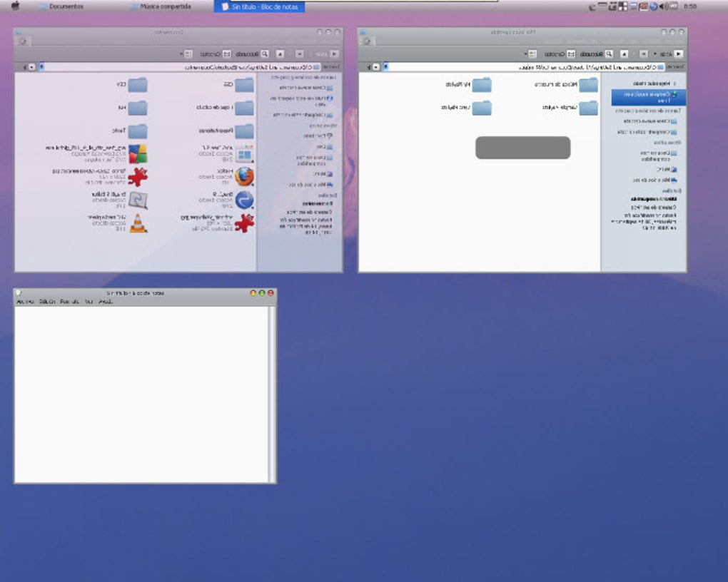Click Notepad vertical scrollbar
Screen dimensions: 728x582
click(272, 394)
